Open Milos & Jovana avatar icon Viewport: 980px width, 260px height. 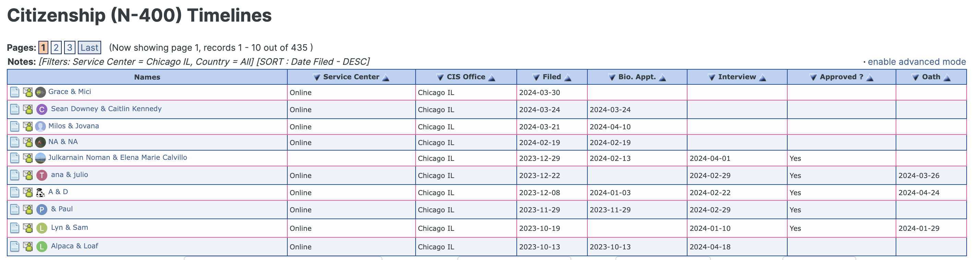pos(40,126)
